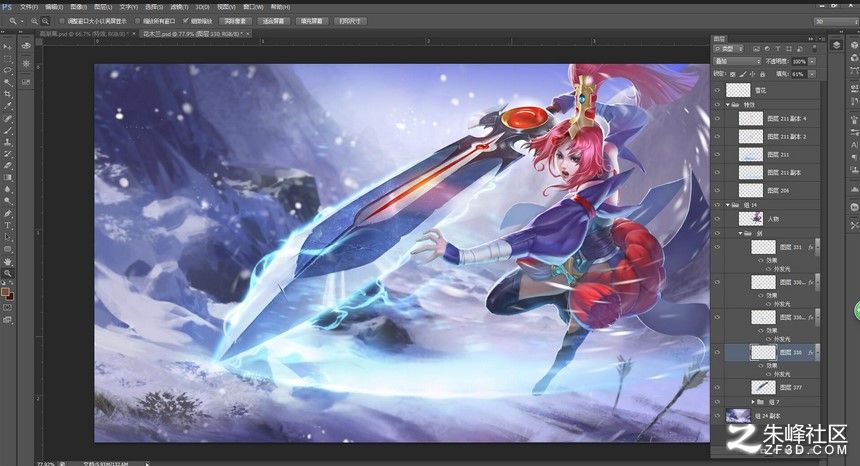Select the Horizontal Type tool
Image resolution: width=860 pixels, height=466 pixels.
tap(8, 225)
